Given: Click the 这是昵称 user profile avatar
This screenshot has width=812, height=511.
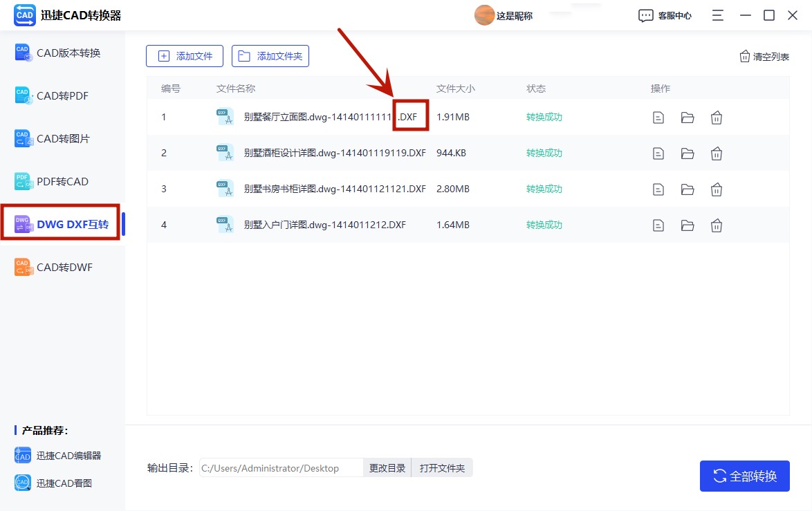Looking at the screenshot, I should pos(483,15).
